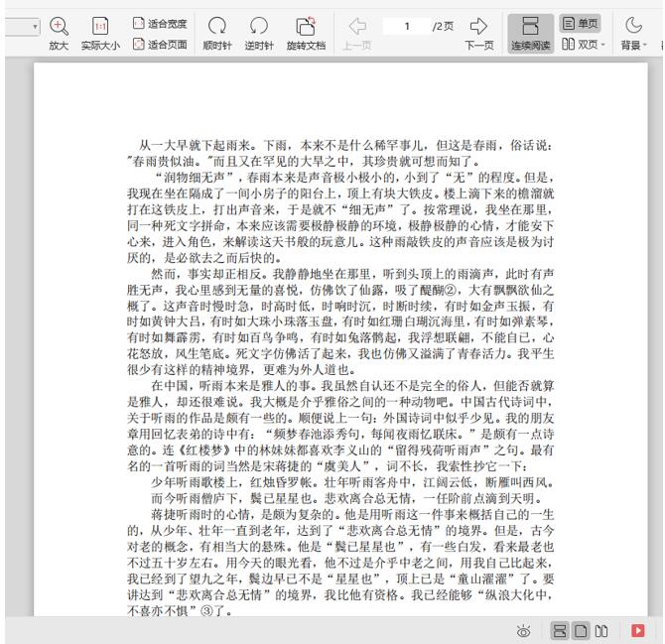Click text line starting 从一大早就下起雨来
The image size is (665, 644).
(345, 146)
